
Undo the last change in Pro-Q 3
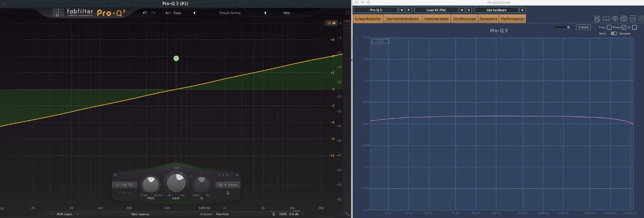145,13
